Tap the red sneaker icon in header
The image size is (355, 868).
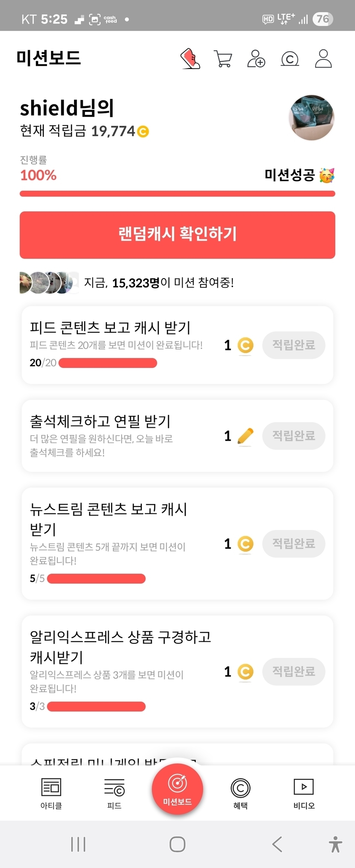pos(190,59)
